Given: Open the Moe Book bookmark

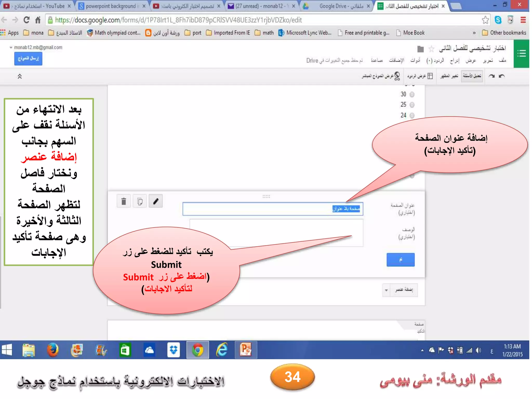Looking at the screenshot, I should point(410,33).
